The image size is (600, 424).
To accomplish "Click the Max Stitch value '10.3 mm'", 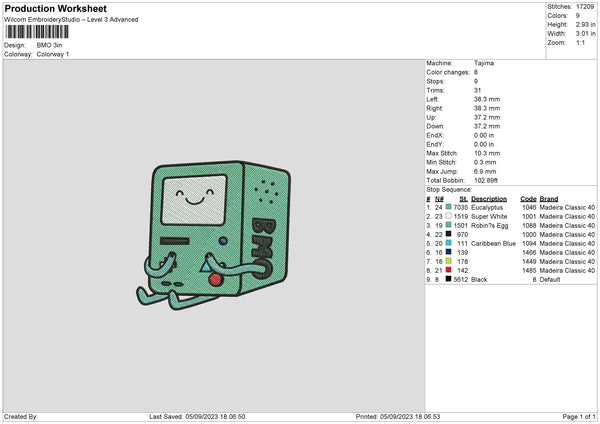I will coord(487,153).
